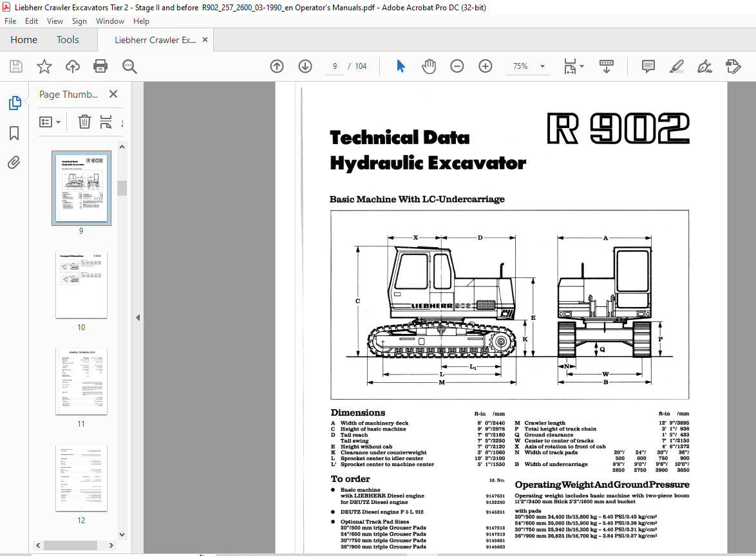The width and height of the screenshot is (756, 556).
Task: Click the thumbnail horizontal scroll left arrow
Action: pyautogui.click(x=38, y=546)
